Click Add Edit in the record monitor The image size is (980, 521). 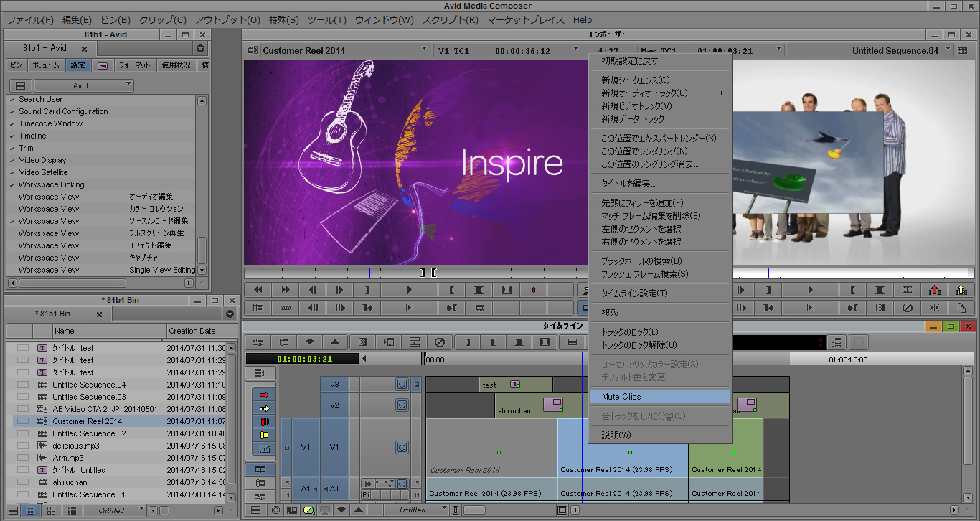point(907,290)
